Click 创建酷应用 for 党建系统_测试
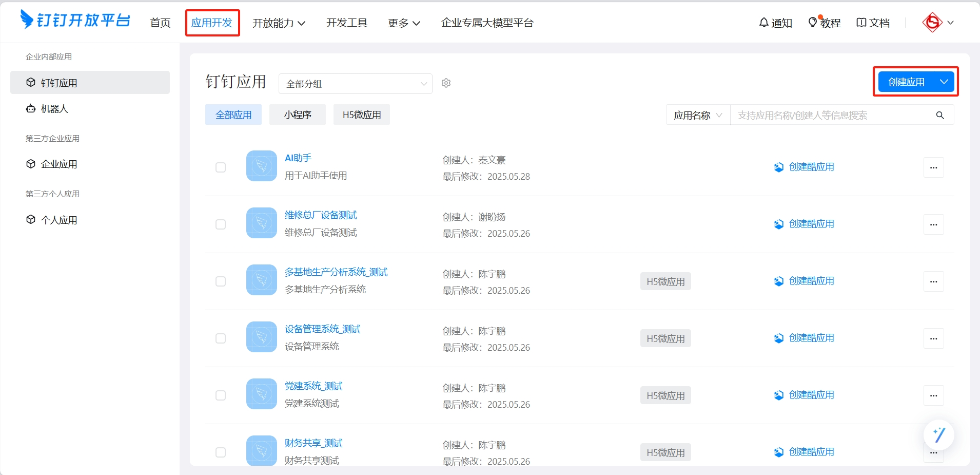Viewport: 980px width, 475px height. click(x=804, y=395)
